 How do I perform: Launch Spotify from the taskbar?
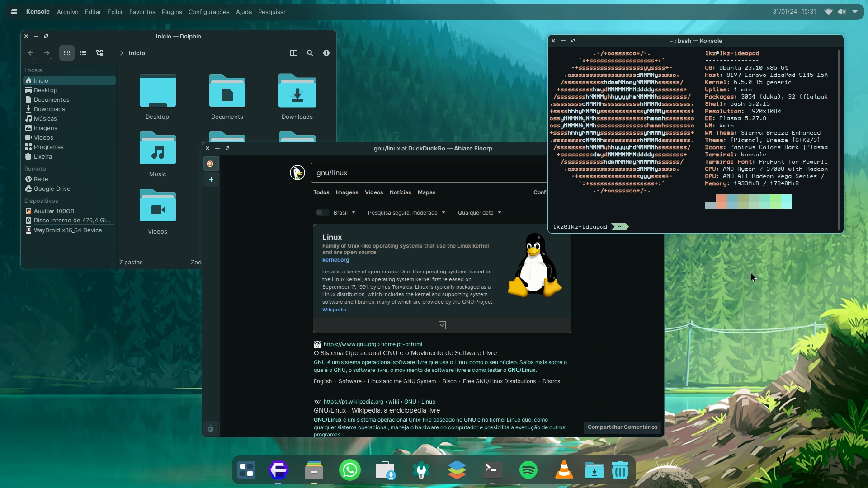coord(528,470)
